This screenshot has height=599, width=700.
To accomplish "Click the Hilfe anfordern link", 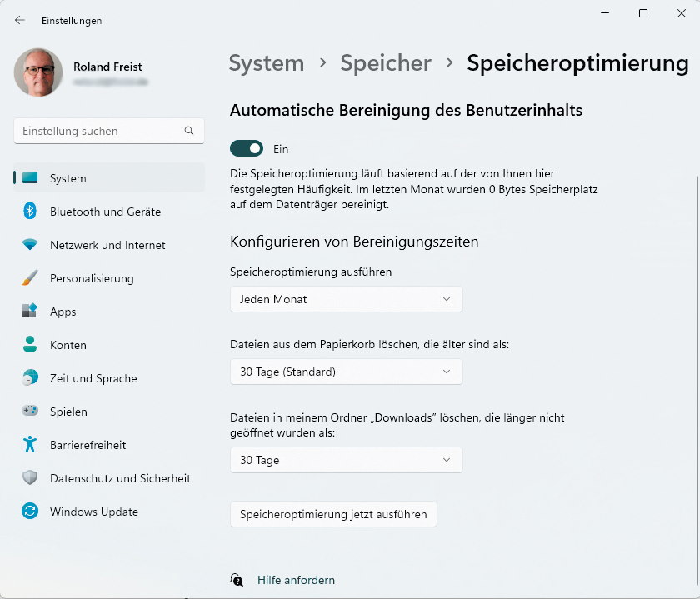I will pos(296,580).
